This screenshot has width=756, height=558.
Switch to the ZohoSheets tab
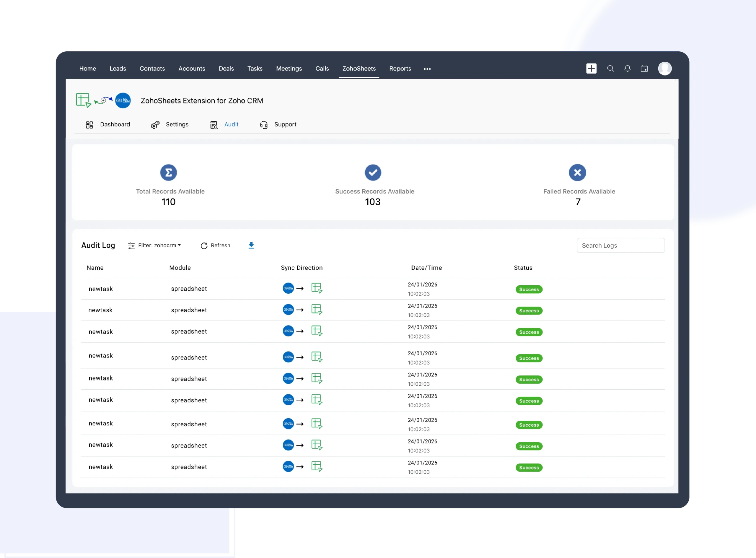[359, 69]
